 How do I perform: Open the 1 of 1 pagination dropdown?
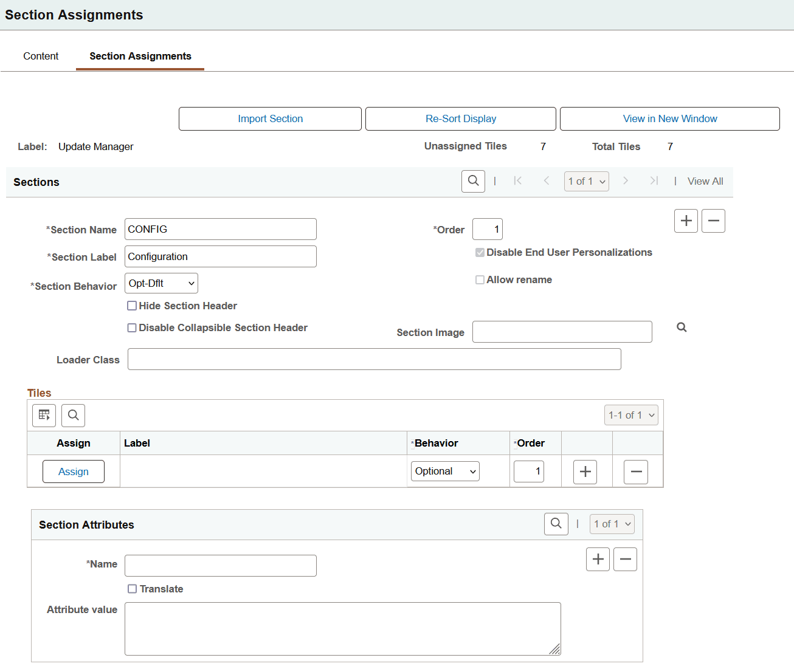click(x=585, y=180)
